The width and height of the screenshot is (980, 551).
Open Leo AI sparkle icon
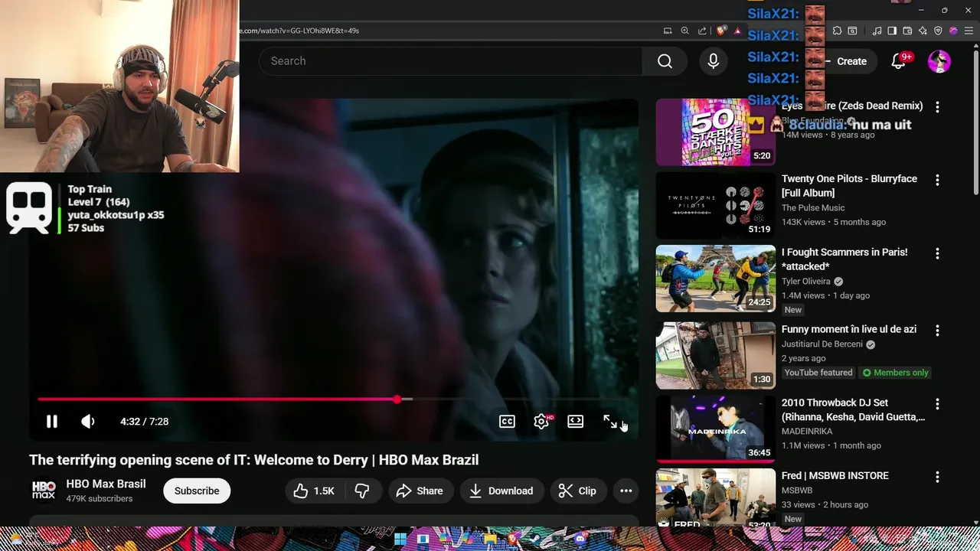(923, 31)
